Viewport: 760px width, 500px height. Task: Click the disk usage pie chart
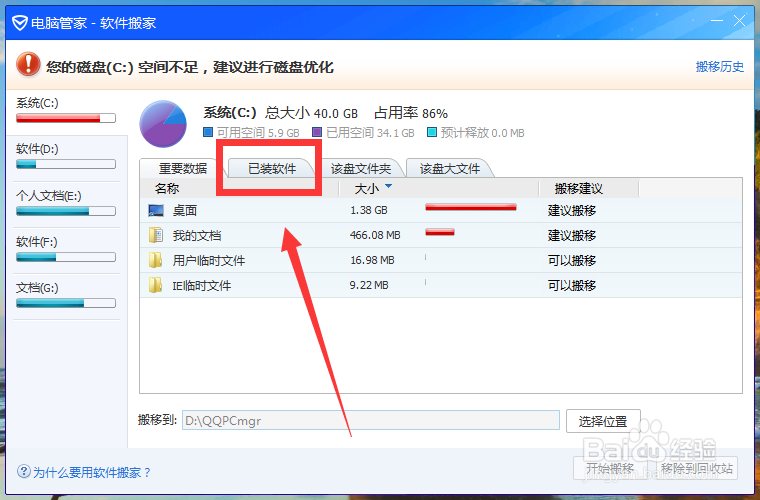click(x=163, y=124)
